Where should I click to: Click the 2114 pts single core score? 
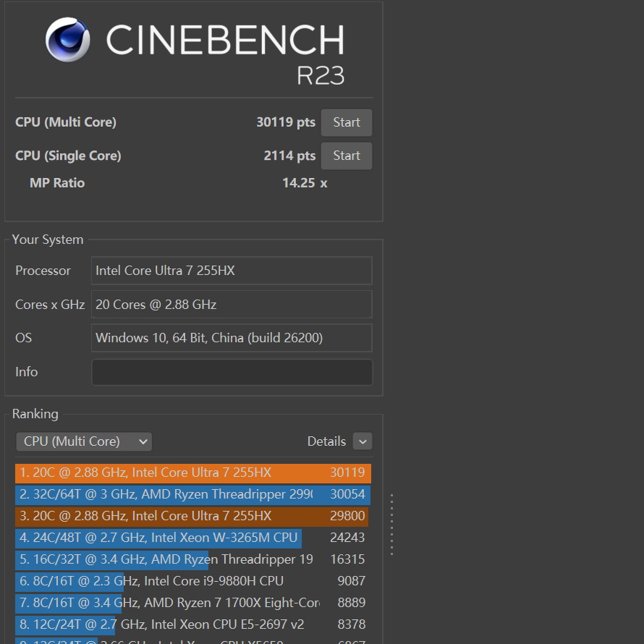pos(289,156)
